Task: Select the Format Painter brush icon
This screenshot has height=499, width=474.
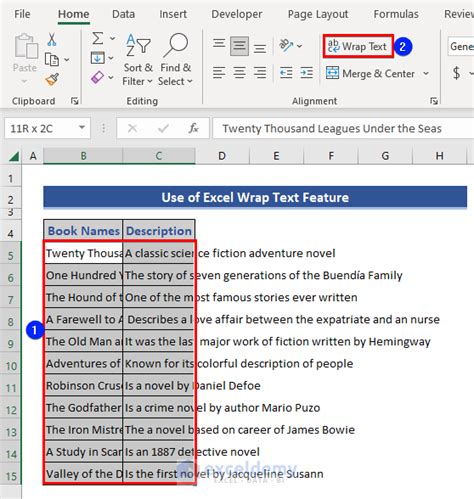Action: [52, 79]
